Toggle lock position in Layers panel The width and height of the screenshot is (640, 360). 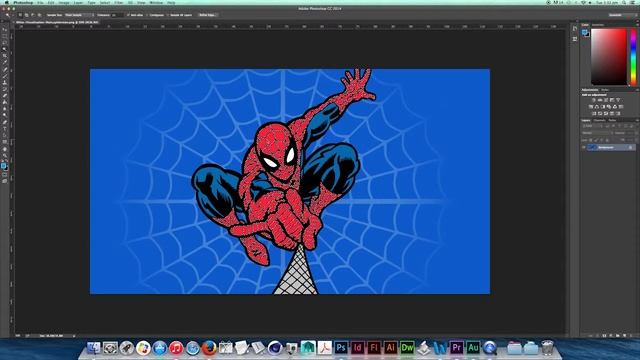click(x=601, y=140)
